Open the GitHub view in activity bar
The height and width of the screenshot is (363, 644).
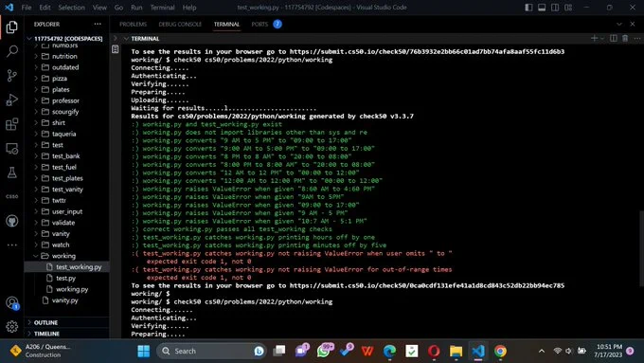pyautogui.click(x=12, y=221)
